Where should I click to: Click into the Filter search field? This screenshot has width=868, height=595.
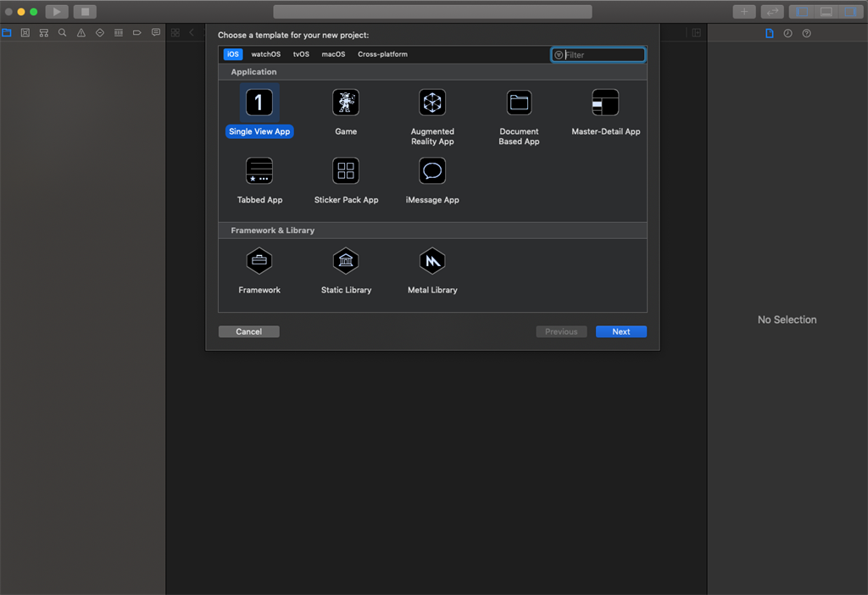pos(598,55)
